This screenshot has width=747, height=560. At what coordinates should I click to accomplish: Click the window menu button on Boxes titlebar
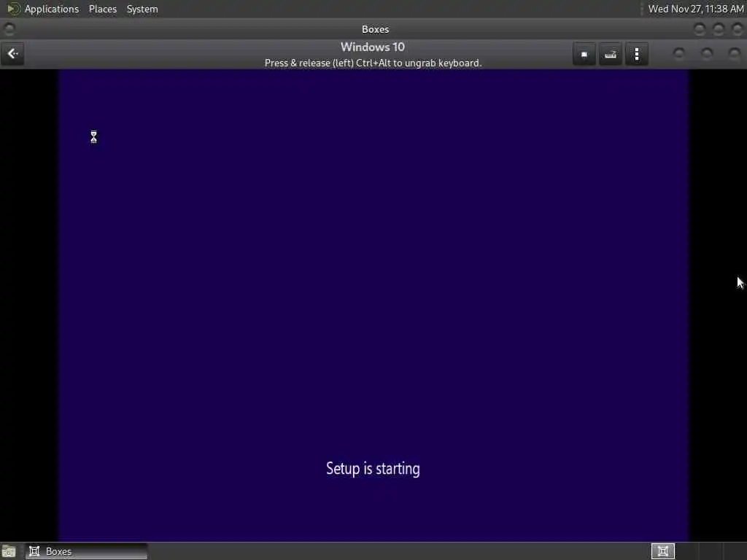[x=9, y=29]
